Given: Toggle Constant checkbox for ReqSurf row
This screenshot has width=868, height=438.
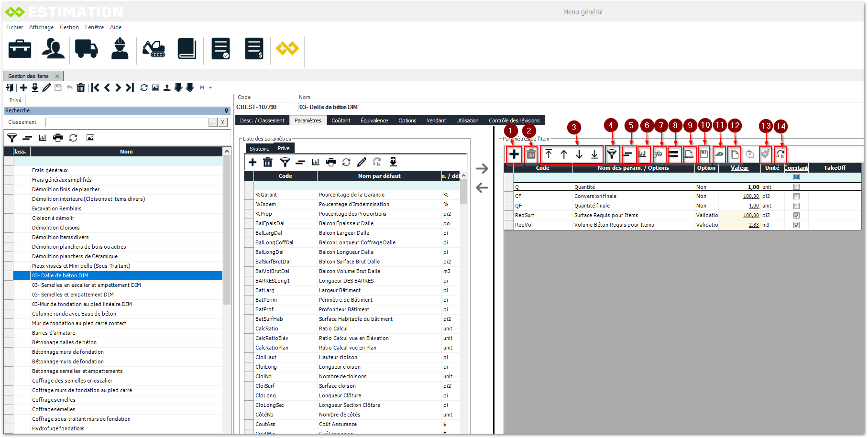Looking at the screenshot, I should click(x=796, y=215).
